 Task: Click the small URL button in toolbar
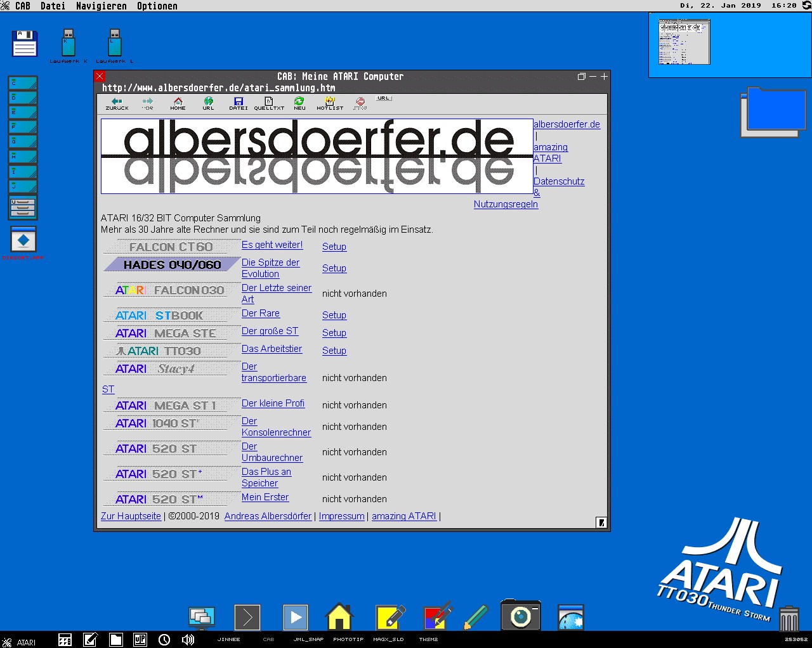click(384, 98)
